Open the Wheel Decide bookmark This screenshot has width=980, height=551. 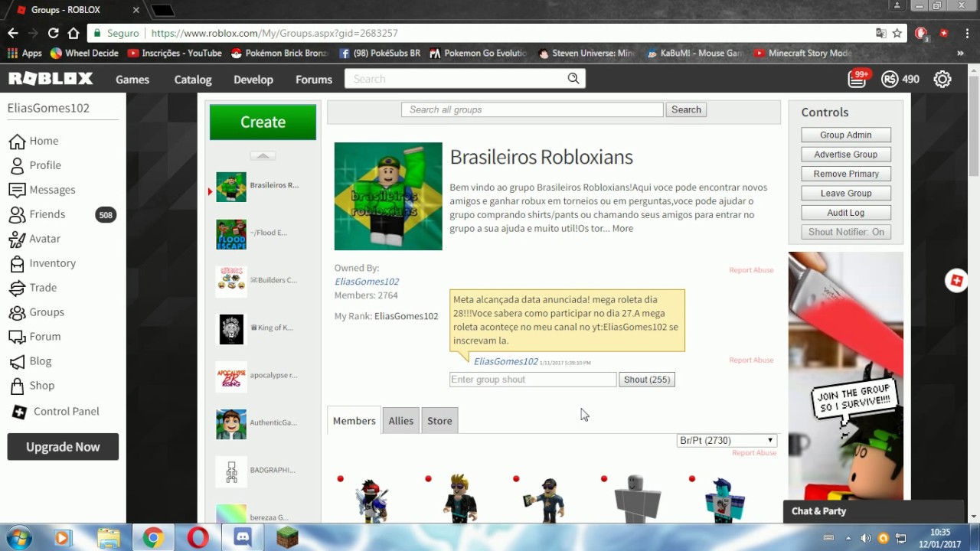(84, 53)
